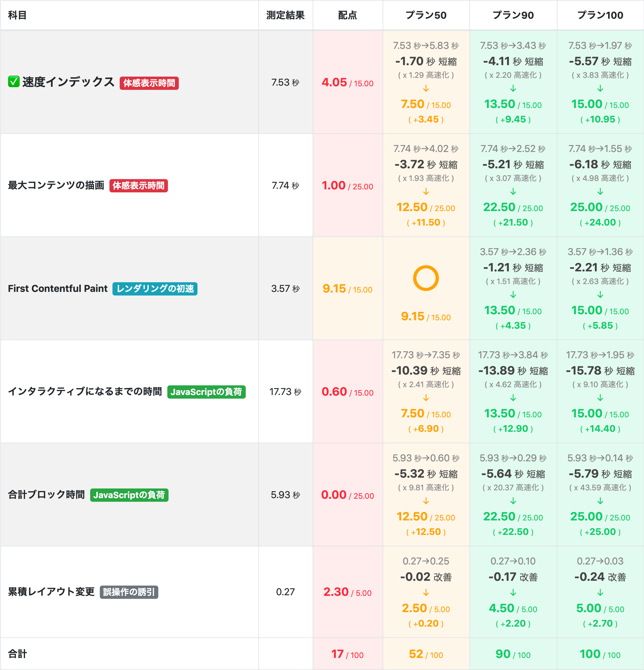The width and height of the screenshot is (644, 670).
Task: Click the 体感表示時間 badge on 最大コンテンツの描画
Action: [x=138, y=186]
